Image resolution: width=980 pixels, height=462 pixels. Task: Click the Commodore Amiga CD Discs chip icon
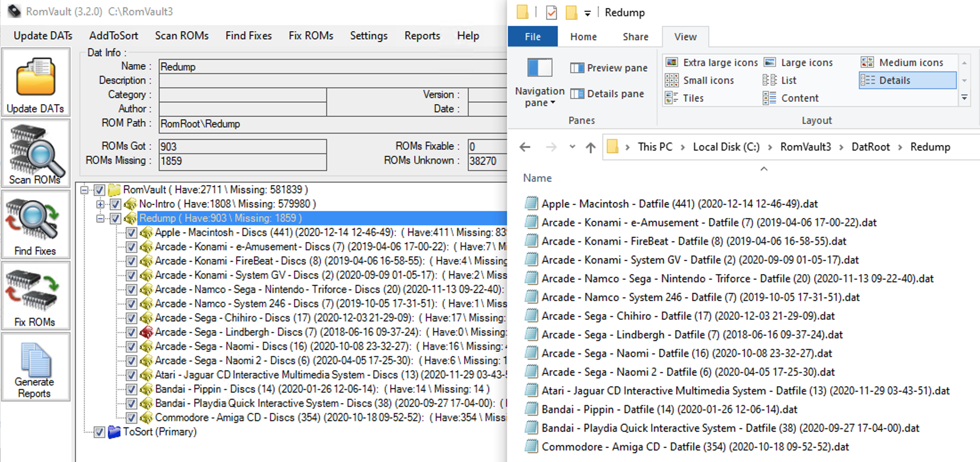146,417
